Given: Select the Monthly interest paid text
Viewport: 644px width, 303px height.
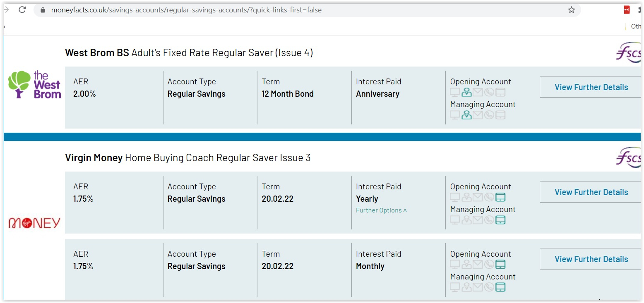Looking at the screenshot, I should tap(370, 266).
